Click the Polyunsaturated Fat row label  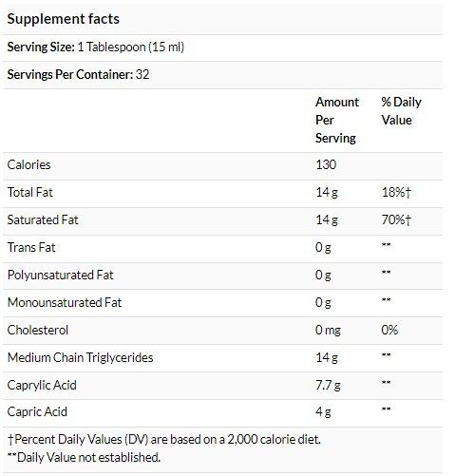click(x=60, y=275)
